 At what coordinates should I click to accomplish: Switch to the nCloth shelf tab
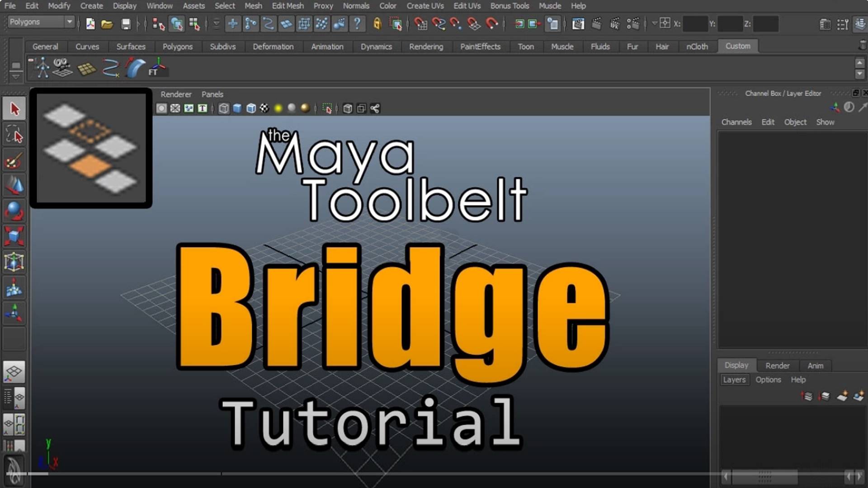coord(697,47)
